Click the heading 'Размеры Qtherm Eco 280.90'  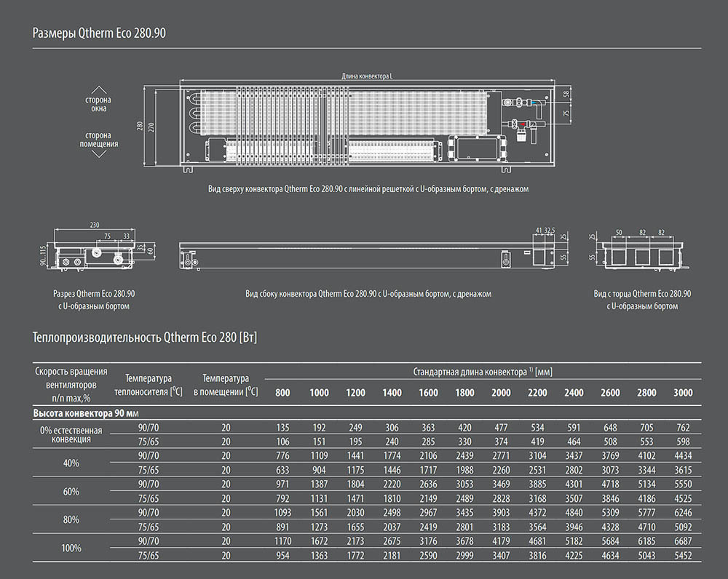point(99,33)
